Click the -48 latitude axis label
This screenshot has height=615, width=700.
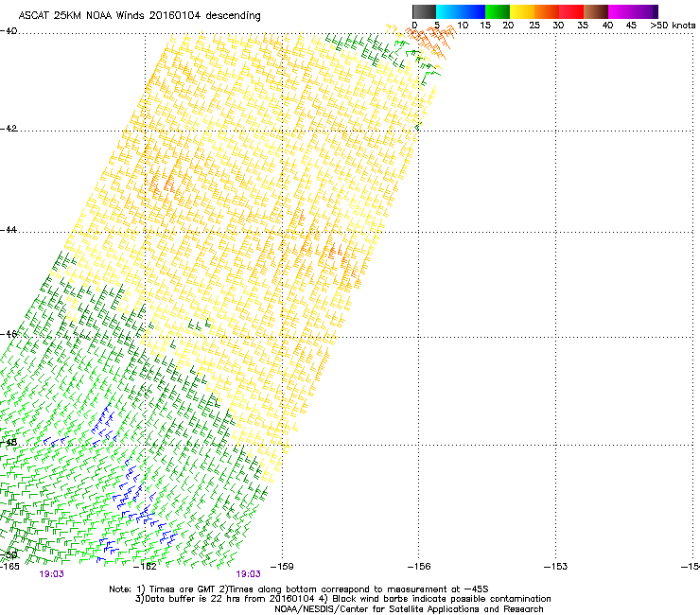9,443
